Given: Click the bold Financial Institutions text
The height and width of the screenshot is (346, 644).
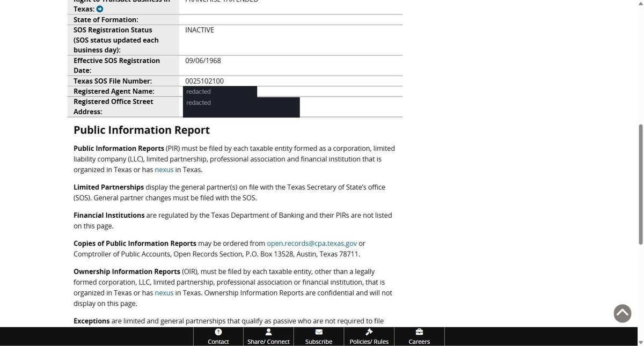Looking at the screenshot, I should (109, 215).
